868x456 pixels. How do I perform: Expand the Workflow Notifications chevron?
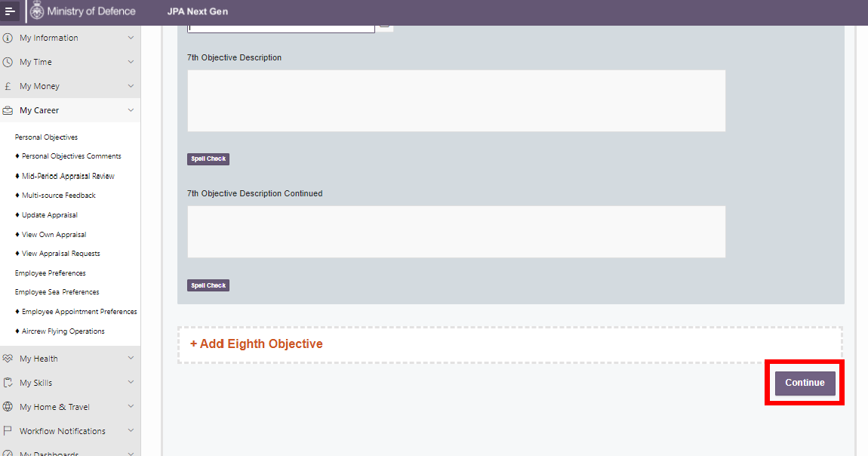tap(131, 431)
